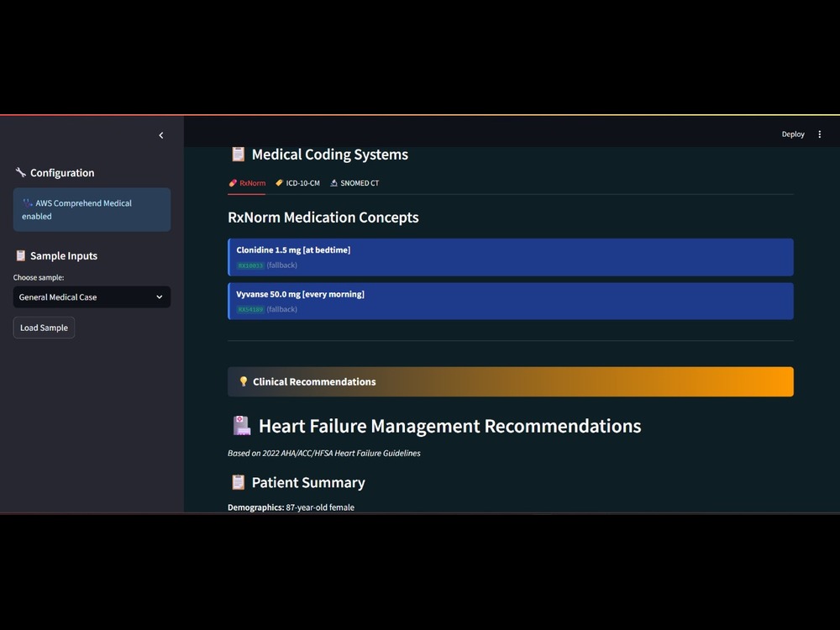840x630 pixels.
Task: Click the Deploy button
Action: 793,134
